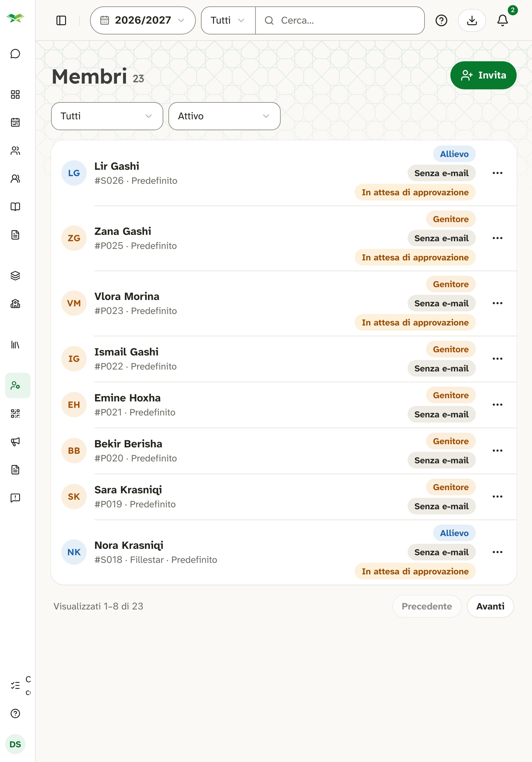Click the notifications bell icon

(502, 20)
